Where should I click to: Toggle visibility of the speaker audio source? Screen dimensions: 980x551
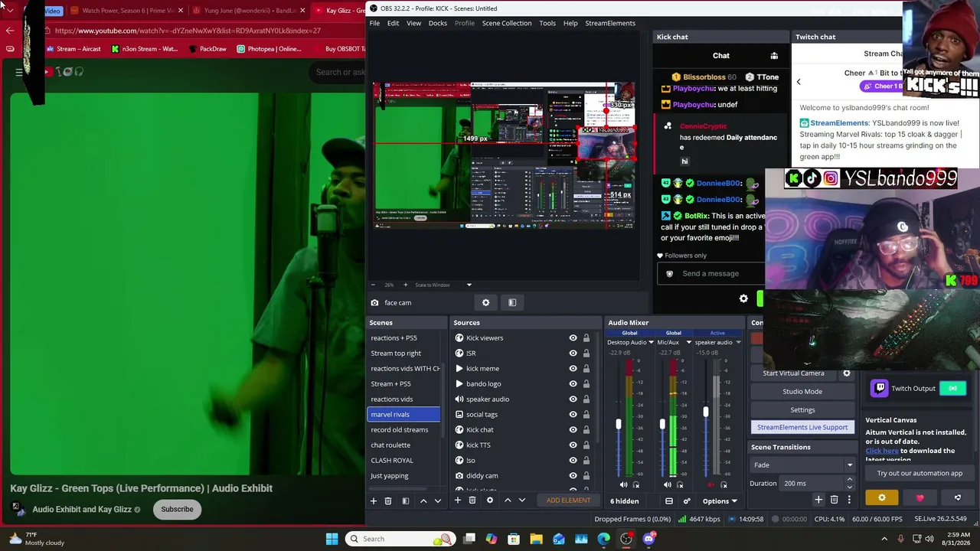click(573, 399)
